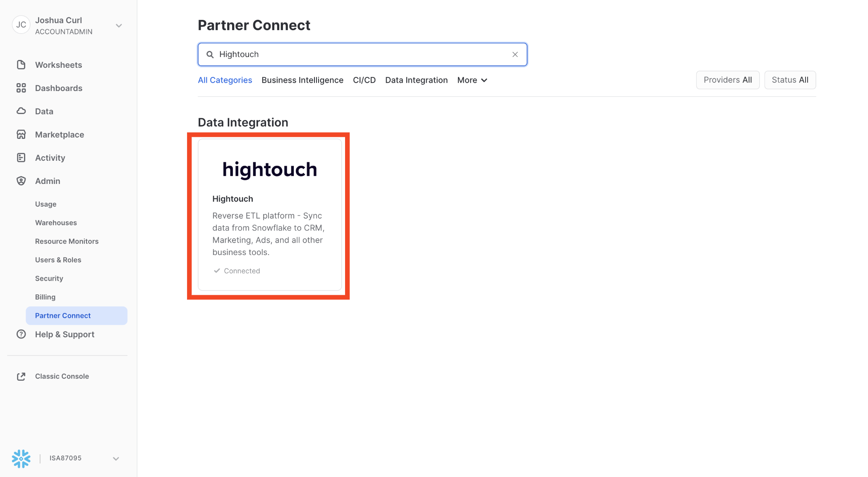Expand the More categories dropdown
This screenshot has width=868, height=477.
tap(472, 80)
